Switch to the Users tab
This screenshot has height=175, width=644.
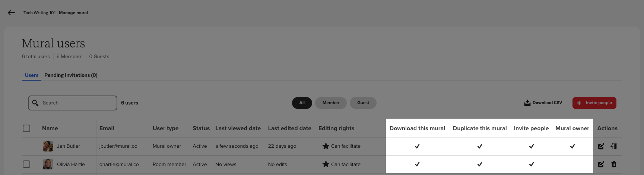32,75
